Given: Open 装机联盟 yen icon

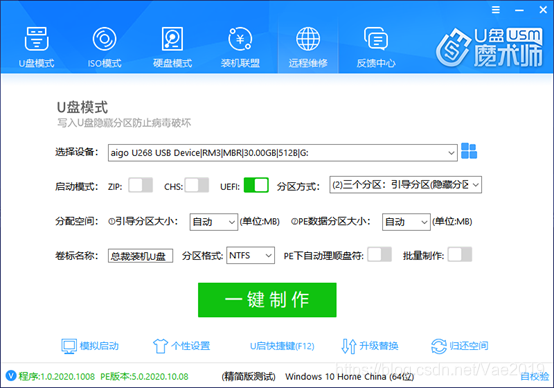Looking at the screenshot, I should [240, 39].
